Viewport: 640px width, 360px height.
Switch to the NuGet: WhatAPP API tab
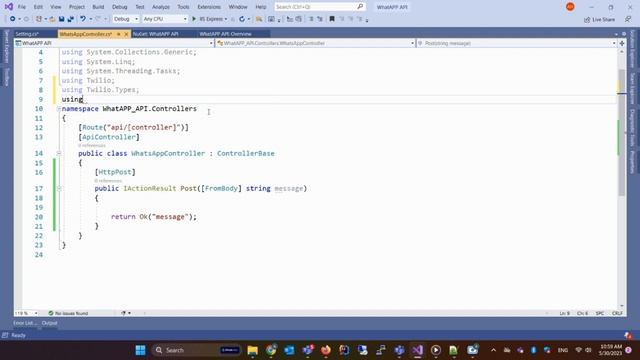pyautogui.click(x=156, y=34)
